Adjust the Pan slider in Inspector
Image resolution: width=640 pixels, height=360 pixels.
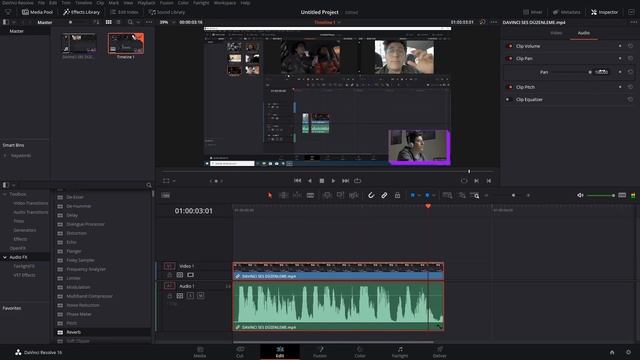(x=571, y=72)
